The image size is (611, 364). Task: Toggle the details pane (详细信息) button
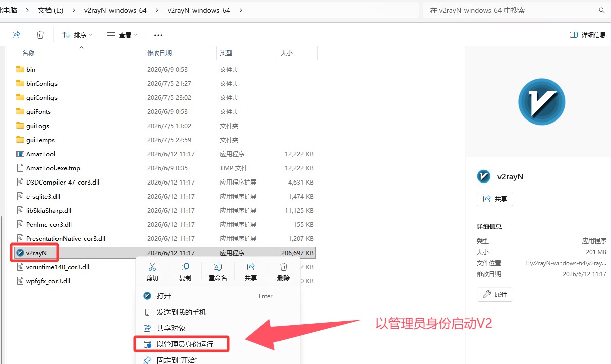click(x=587, y=35)
